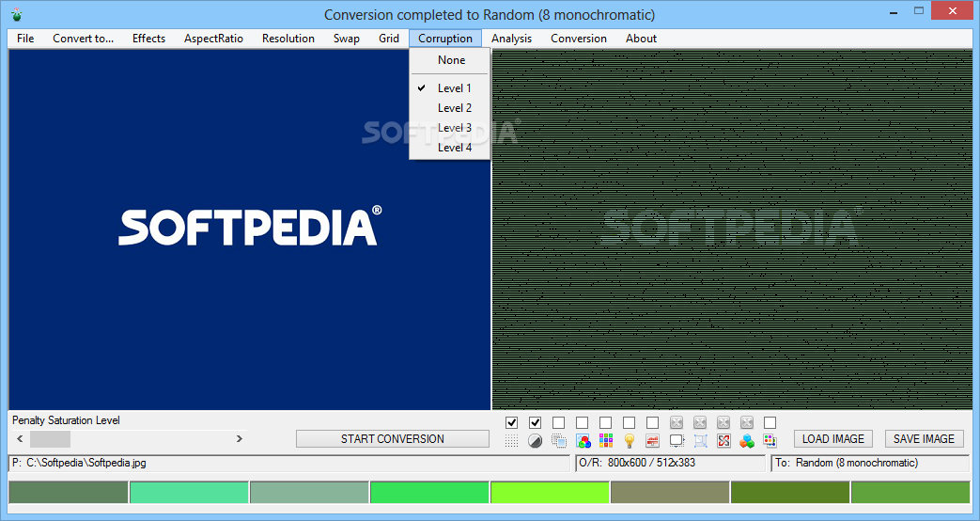Open the Effects menu

148,39
